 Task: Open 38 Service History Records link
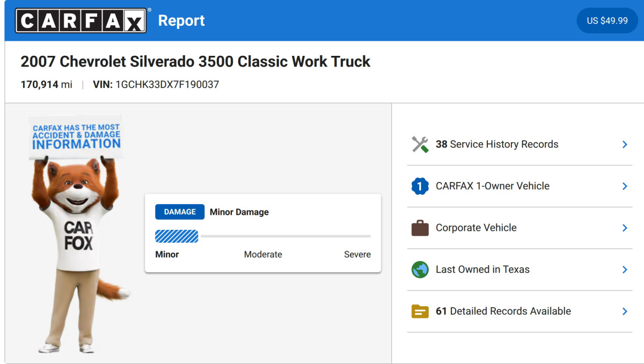coord(519,144)
